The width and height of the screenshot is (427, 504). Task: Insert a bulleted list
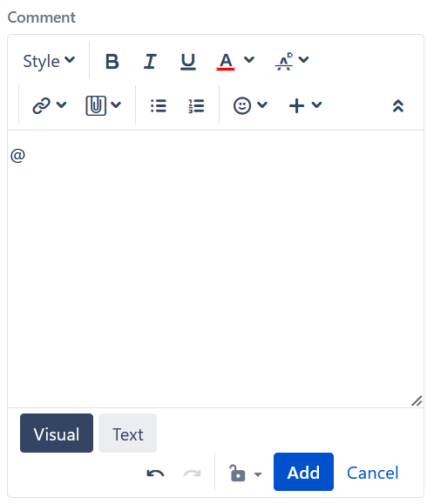click(x=159, y=105)
